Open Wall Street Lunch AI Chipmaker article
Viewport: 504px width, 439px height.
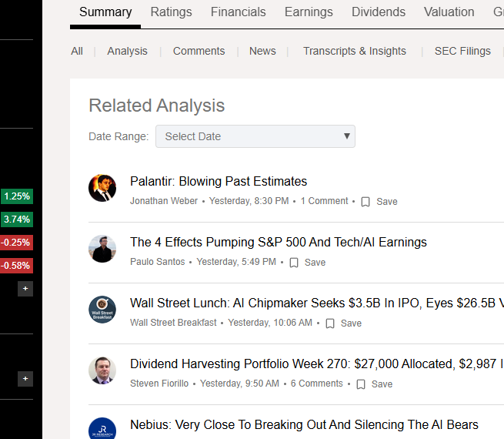click(316, 303)
